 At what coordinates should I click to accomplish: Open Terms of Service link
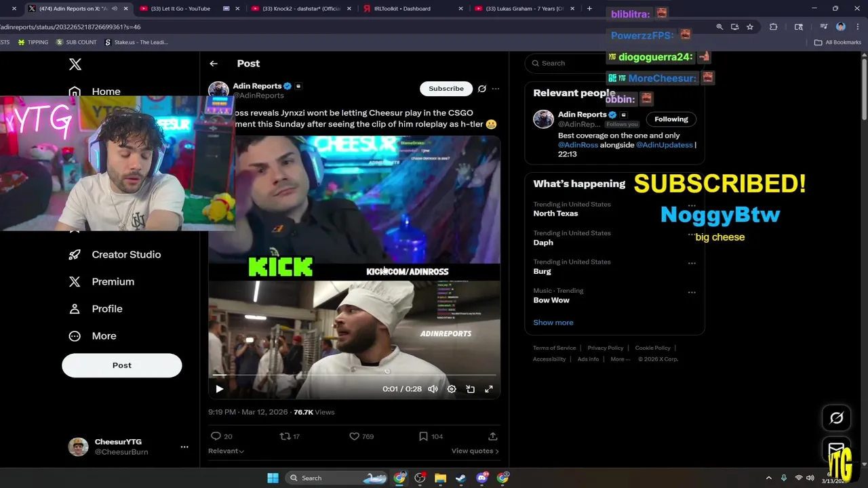click(x=555, y=348)
